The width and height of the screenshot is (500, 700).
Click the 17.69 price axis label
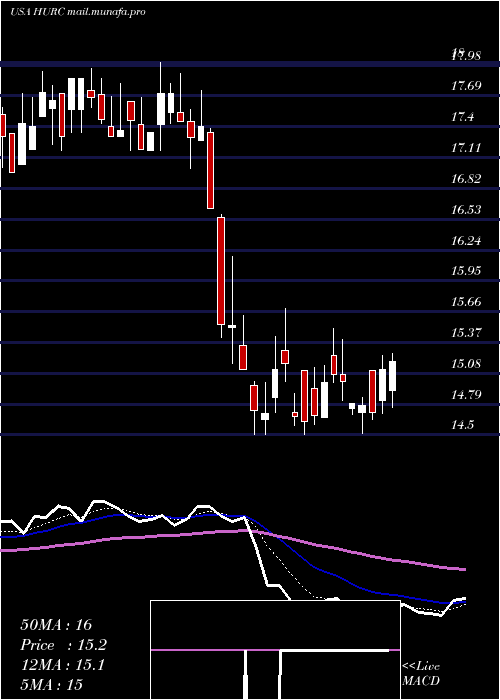(466, 86)
